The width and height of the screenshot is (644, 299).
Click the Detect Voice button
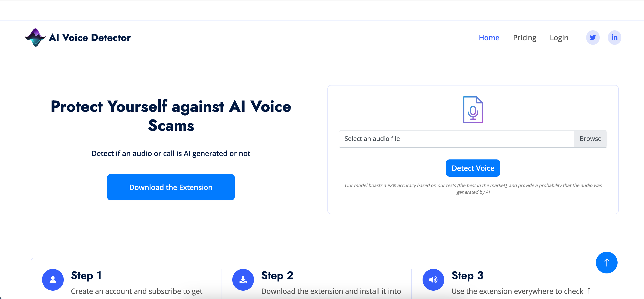tap(473, 168)
